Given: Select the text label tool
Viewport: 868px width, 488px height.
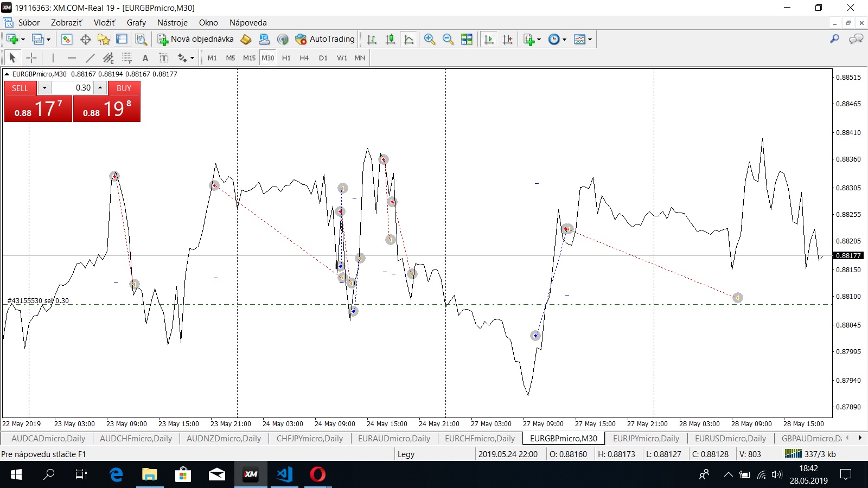Looking at the screenshot, I should pos(163,57).
